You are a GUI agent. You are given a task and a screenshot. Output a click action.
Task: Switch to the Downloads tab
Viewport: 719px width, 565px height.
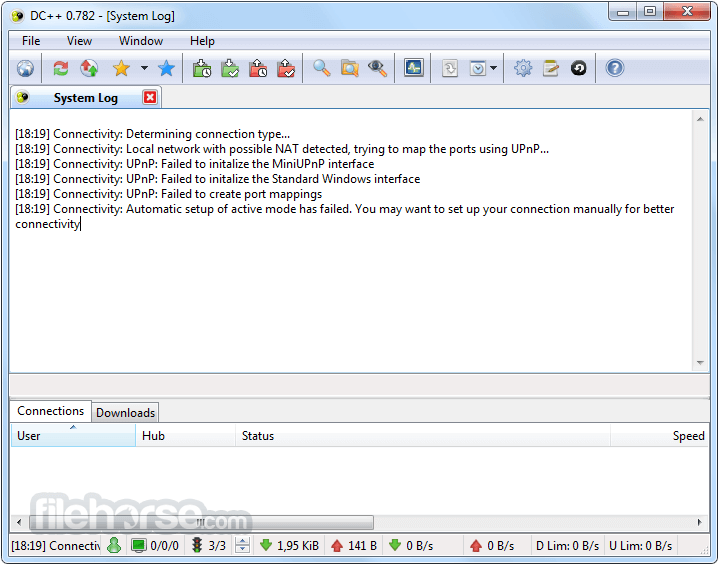[126, 413]
